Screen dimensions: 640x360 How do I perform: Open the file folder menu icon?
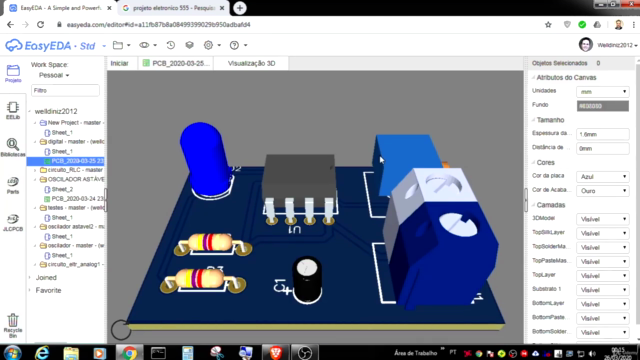click(x=118, y=45)
